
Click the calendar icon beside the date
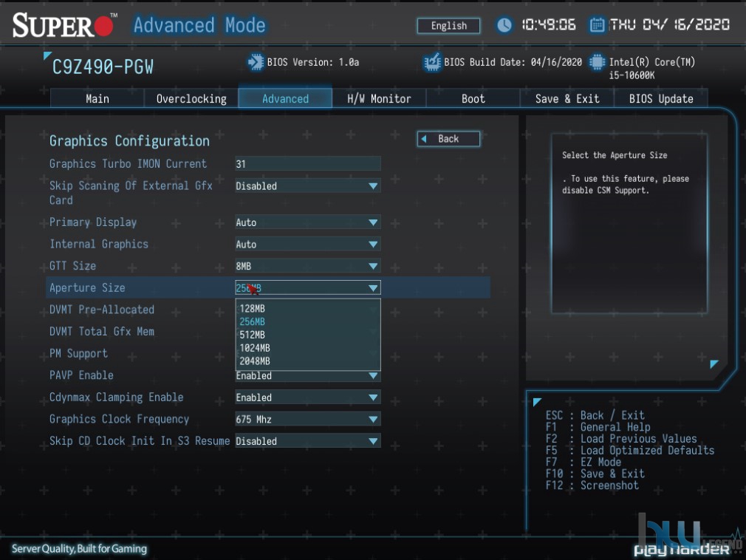pos(597,24)
